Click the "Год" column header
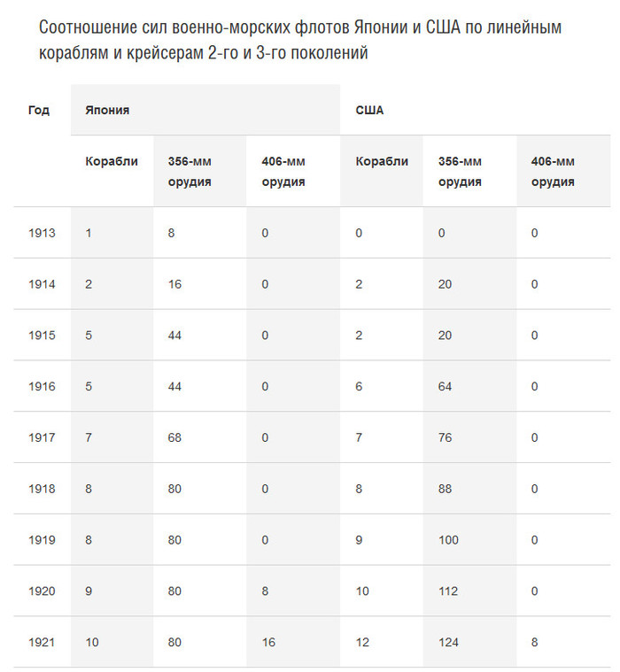This screenshot has width=620, height=672. 39,111
